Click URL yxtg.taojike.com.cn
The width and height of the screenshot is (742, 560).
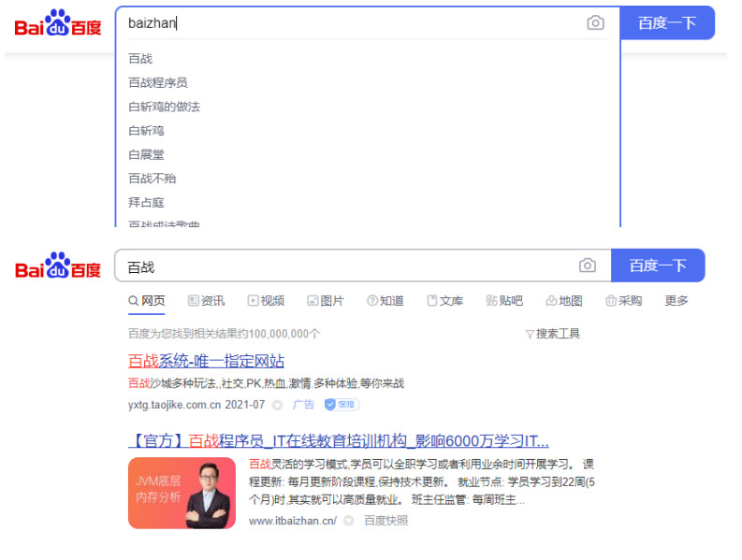(175, 405)
